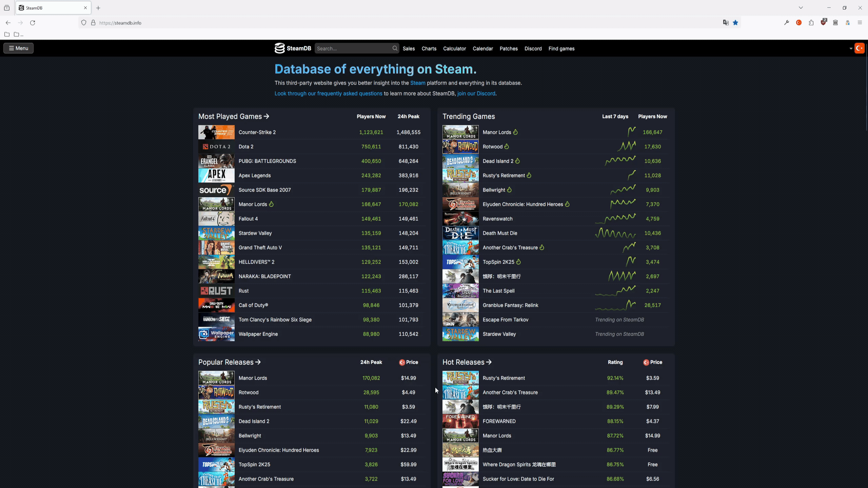The height and width of the screenshot is (488, 868).
Task: Click the search magnifier icon
Action: coord(395,48)
